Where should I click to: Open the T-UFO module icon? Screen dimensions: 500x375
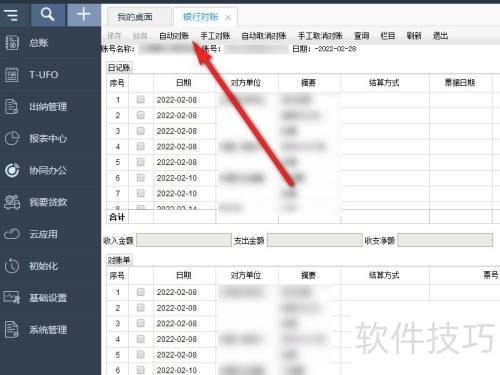pos(12,74)
